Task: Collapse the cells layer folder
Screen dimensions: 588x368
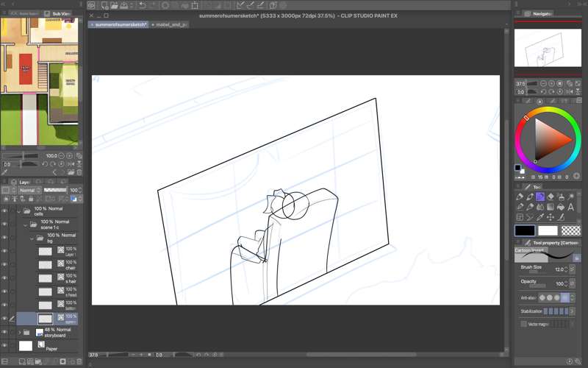Action: click(19, 211)
